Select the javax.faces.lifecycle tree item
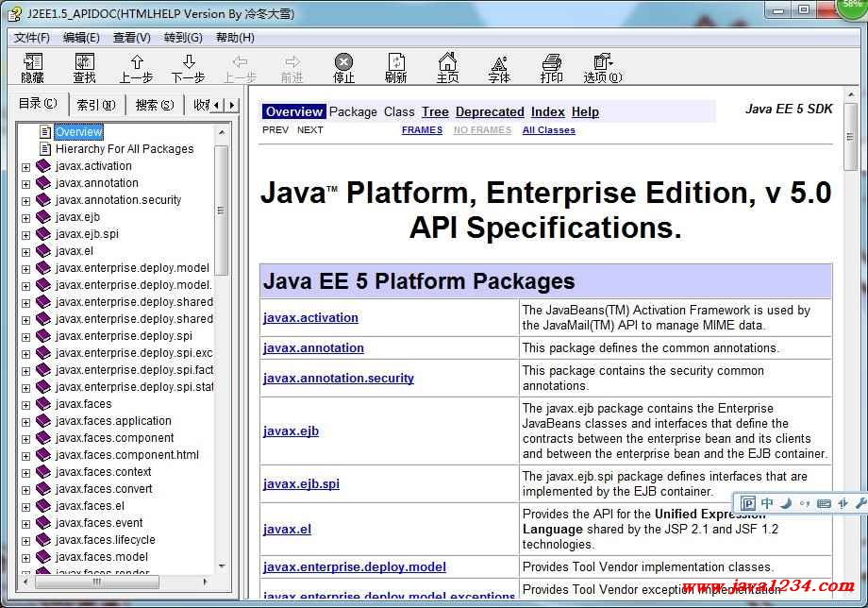 tap(105, 540)
